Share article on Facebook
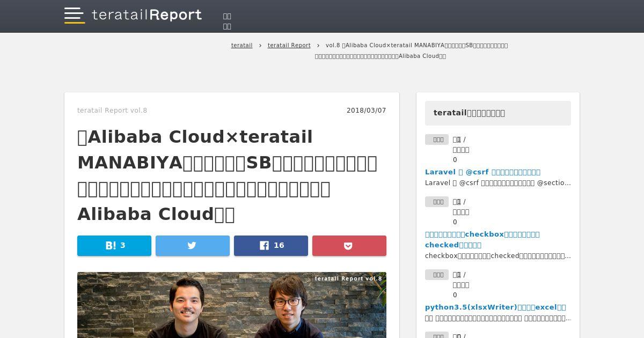 (x=271, y=246)
